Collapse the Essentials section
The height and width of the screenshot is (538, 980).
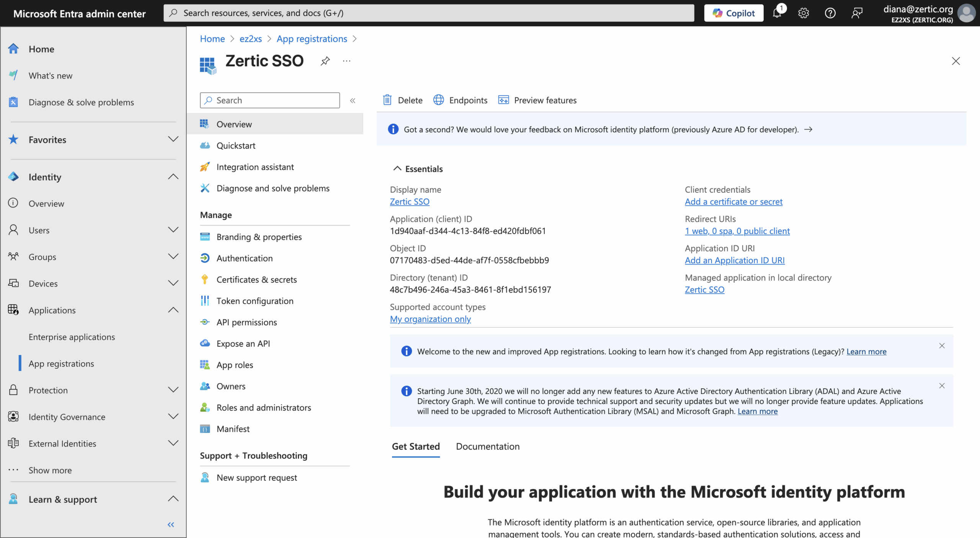pyautogui.click(x=397, y=168)
